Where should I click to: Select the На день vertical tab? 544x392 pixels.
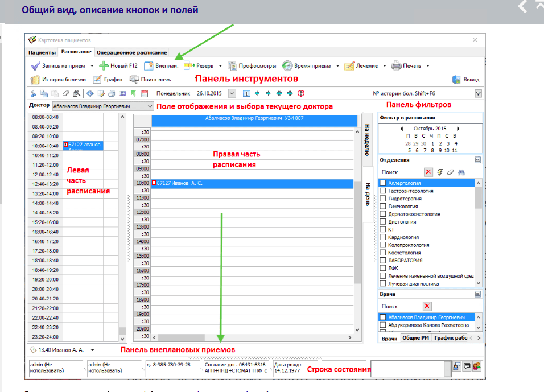[x=368, y=194]
